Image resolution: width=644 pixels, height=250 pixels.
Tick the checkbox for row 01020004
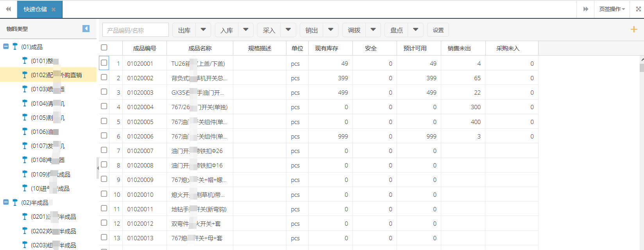pyautogui.click(x=104, y=106)
